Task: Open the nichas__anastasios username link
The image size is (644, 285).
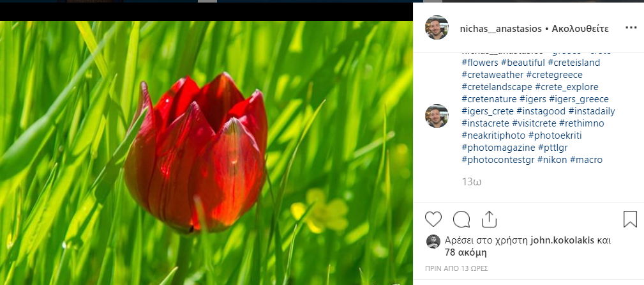Action: click(500, 29)
